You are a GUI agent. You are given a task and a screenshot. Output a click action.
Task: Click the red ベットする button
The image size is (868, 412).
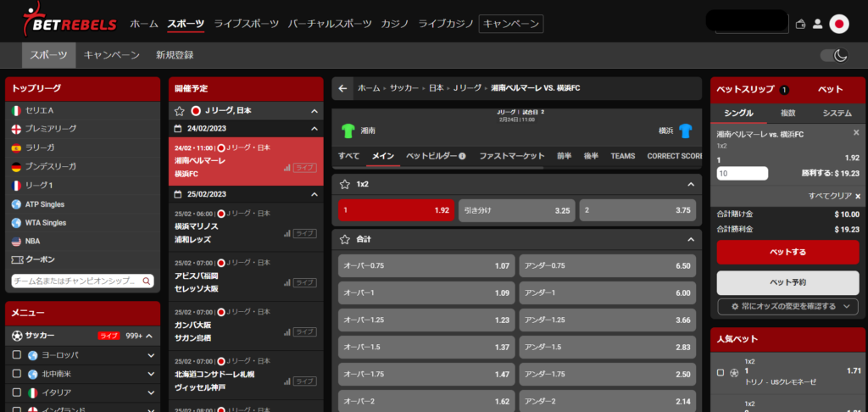click(787, 252)
